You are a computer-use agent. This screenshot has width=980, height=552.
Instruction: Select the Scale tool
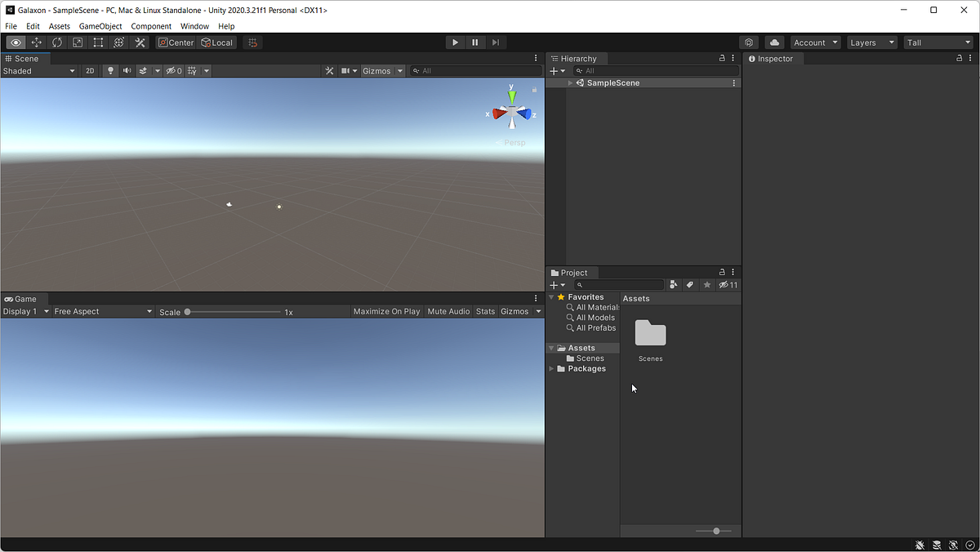pos(77,42)
